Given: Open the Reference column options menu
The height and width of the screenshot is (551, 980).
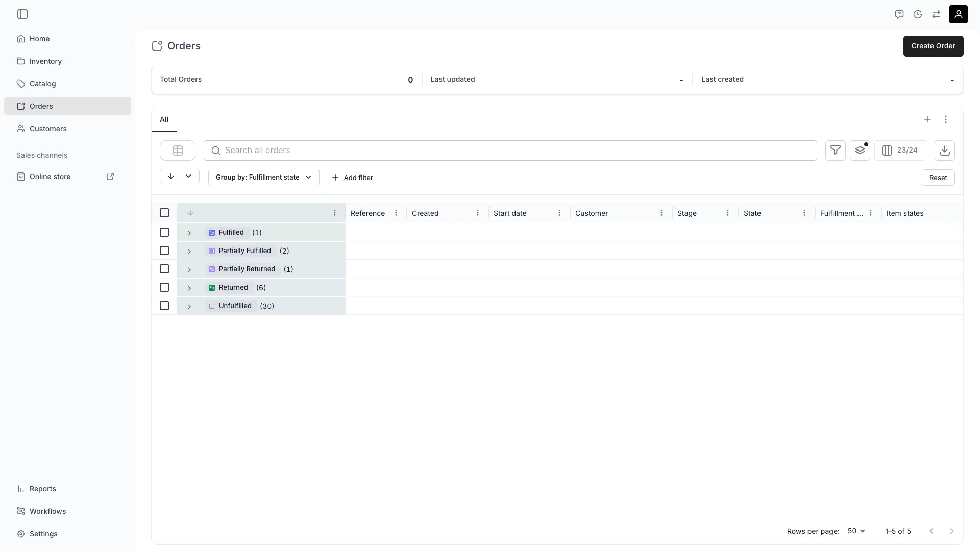Looking at the screenshot, I should [x=396, y=213].
